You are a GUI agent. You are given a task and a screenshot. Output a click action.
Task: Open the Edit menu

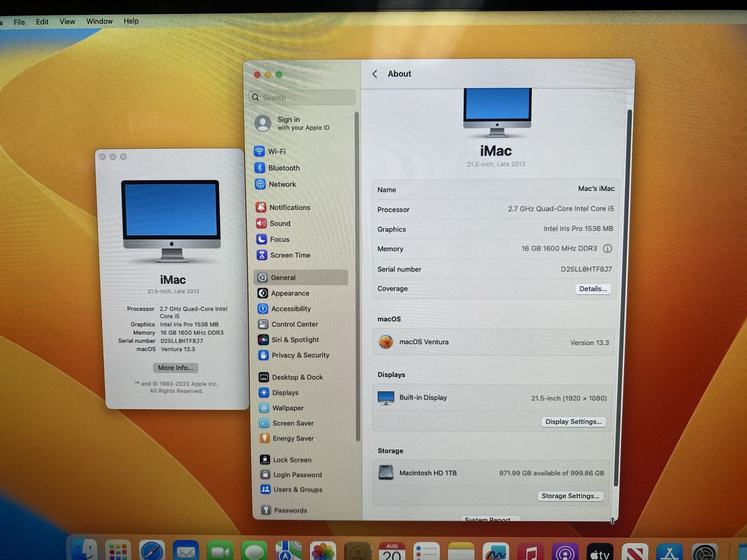pyautogui.click(x=42, y=21)
